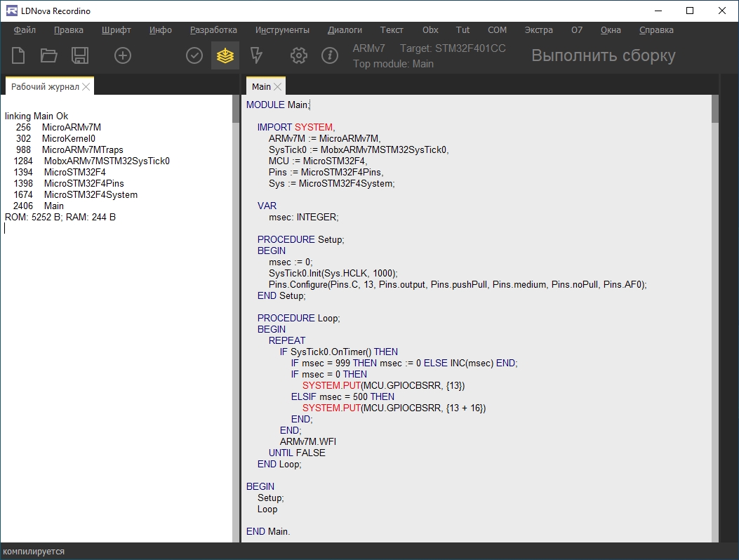The image size is (739, 560).
Task: Close the Рабочий журнал tab
Action: coord(86,86)
